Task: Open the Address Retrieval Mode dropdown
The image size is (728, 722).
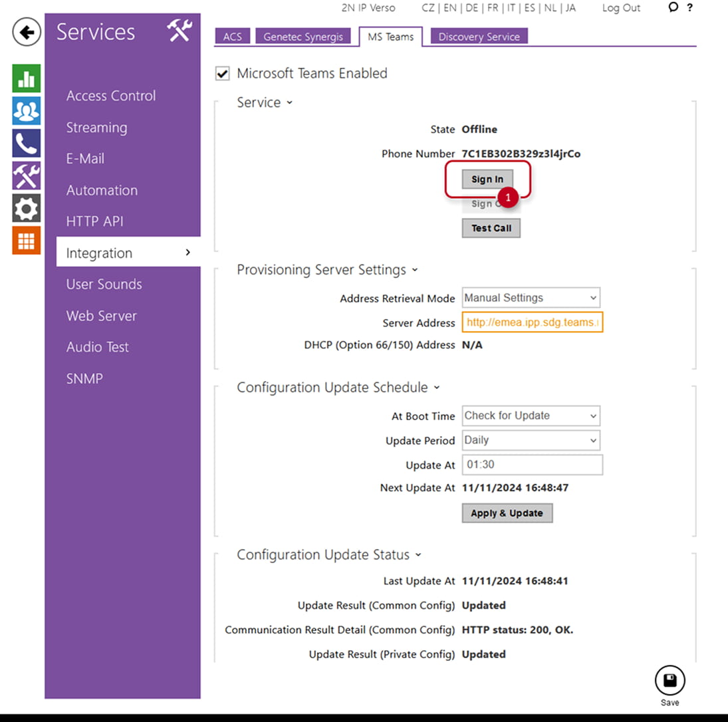Action: pos(531,298)
